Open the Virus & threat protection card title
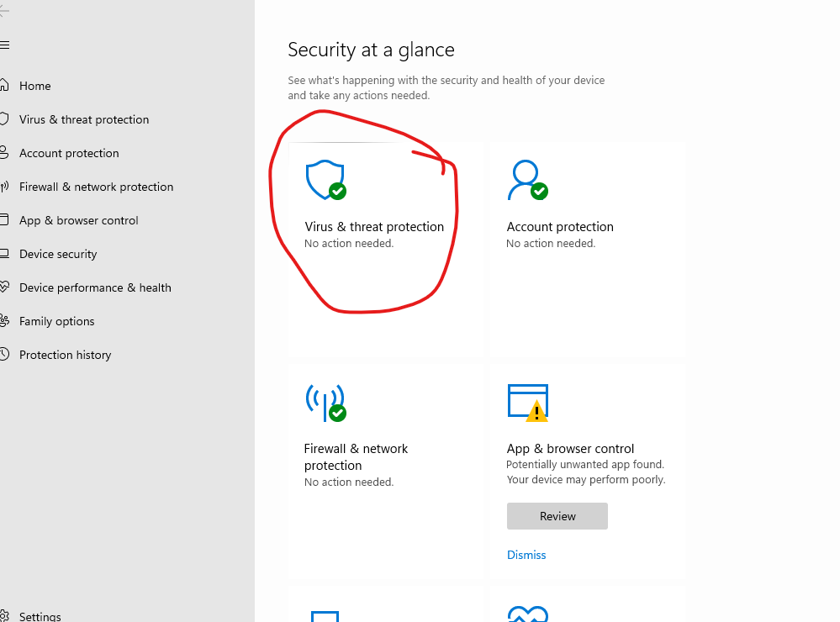 click(374, 227)
